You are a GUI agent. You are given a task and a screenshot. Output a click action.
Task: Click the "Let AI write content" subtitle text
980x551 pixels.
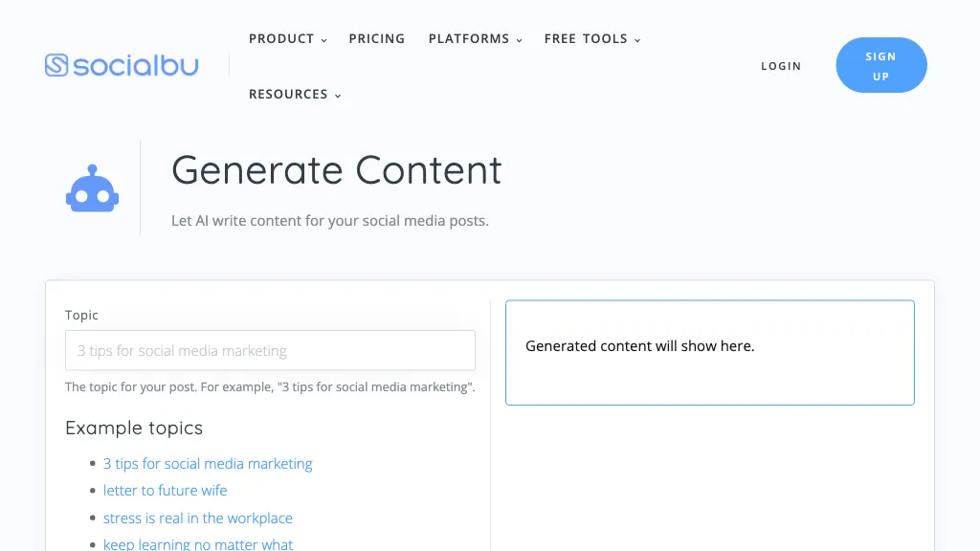click(x=329, y=221)
